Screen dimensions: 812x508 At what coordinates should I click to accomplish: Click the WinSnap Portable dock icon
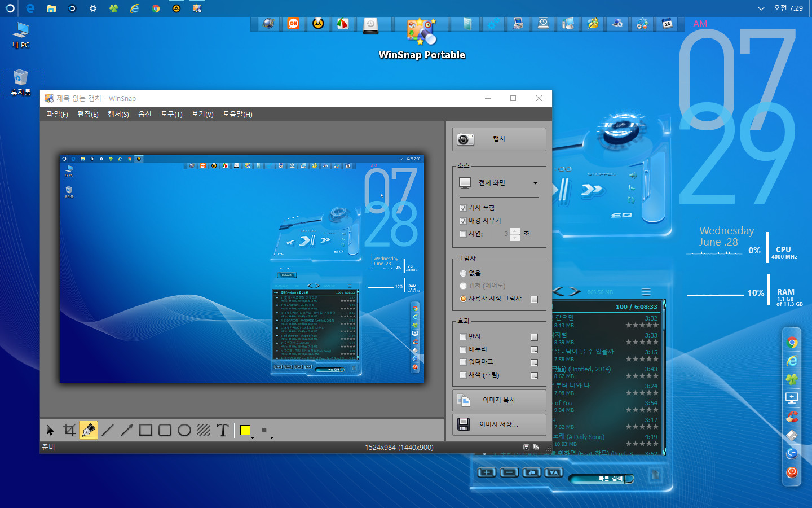tap(421, 32)
